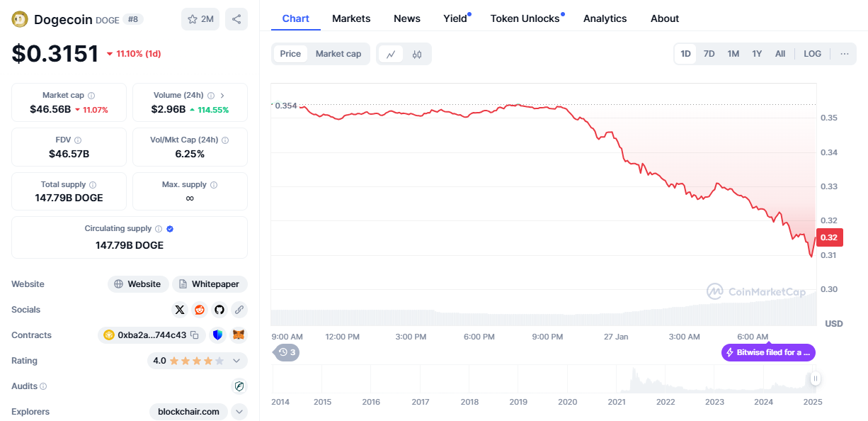Open the Dogecoin X (Twitter) social link

180,310
